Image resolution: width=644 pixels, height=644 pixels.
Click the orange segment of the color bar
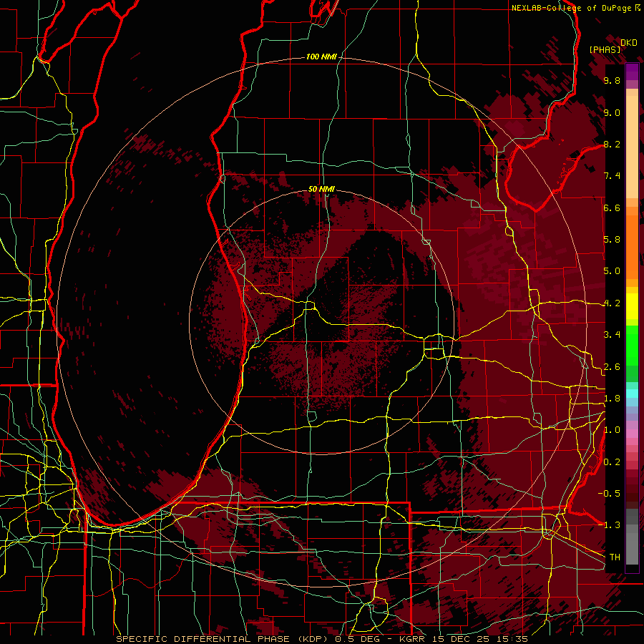coord(632,246)
